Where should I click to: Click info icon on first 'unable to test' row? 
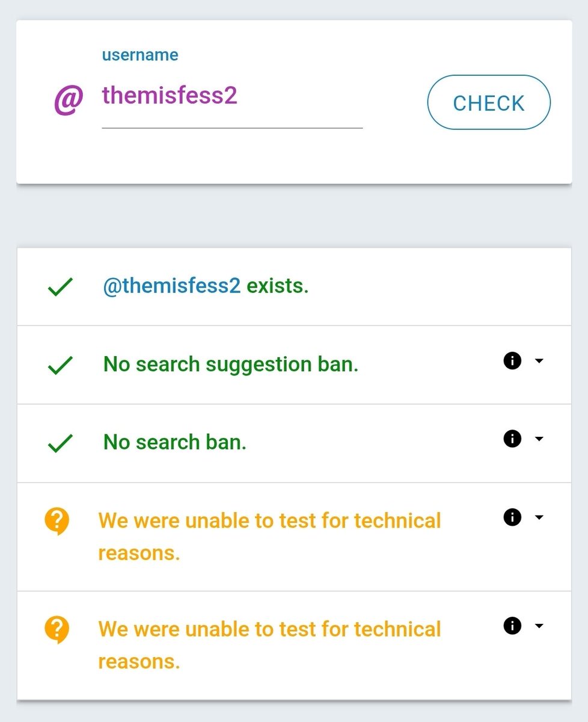click(x=512, y=517)
